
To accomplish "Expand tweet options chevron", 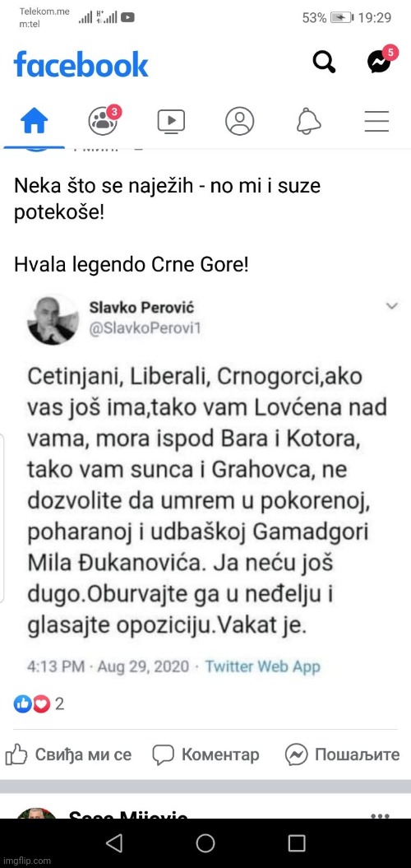I will tap(391, 306).
